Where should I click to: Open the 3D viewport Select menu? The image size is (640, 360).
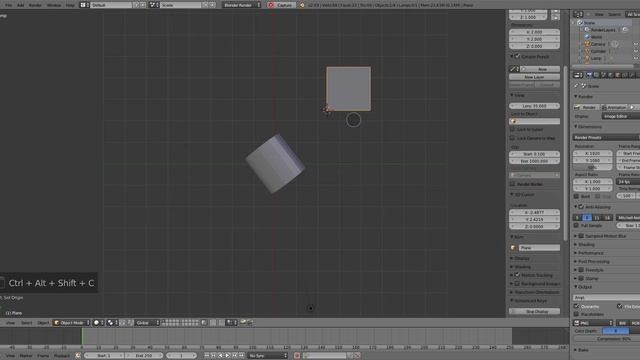[x=27, y=323]
